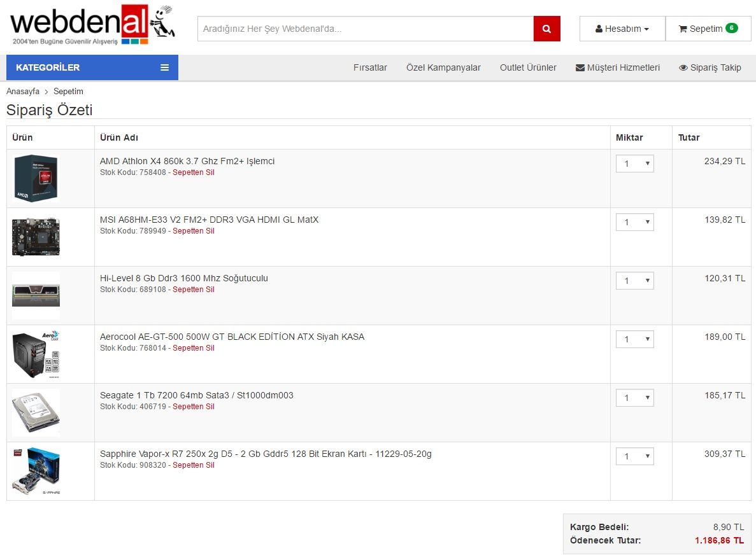The image size is (756, 560).
Task: Click the Ürün Adı column header
Action: tap(119, 138)
